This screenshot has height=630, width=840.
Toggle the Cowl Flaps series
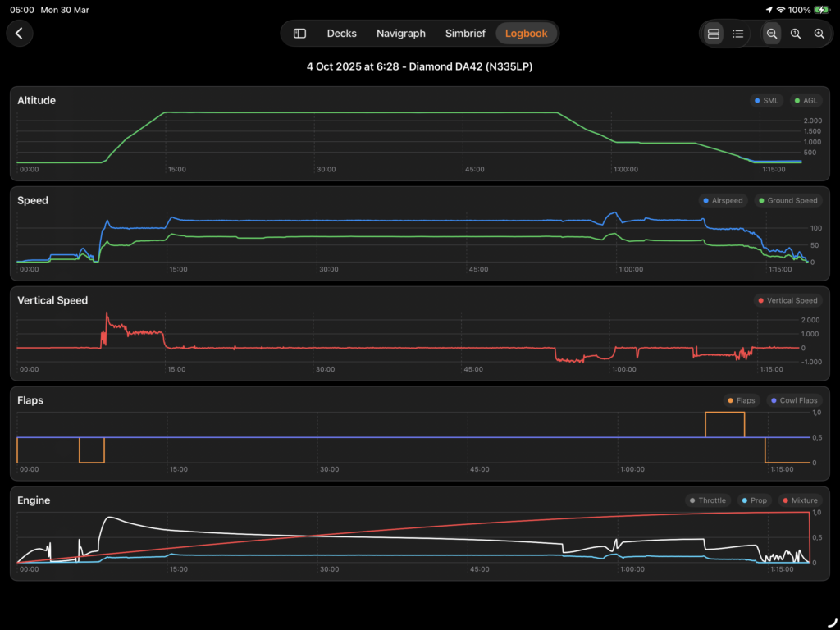point(793,401)
